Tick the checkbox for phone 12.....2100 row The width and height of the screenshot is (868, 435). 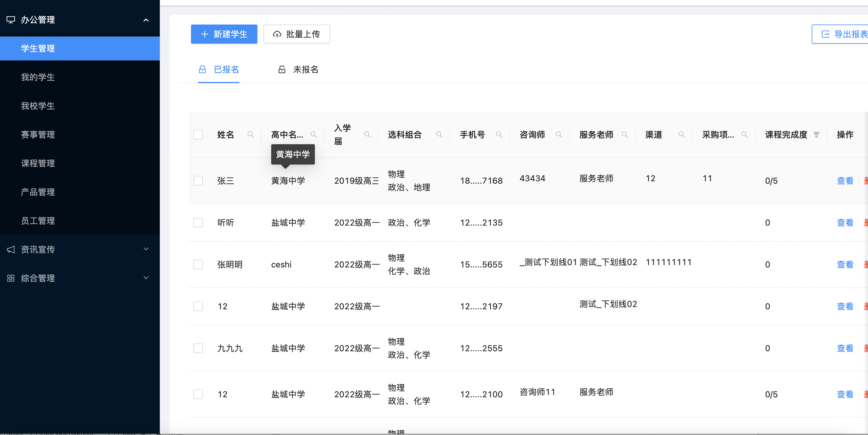click(198, 394)
